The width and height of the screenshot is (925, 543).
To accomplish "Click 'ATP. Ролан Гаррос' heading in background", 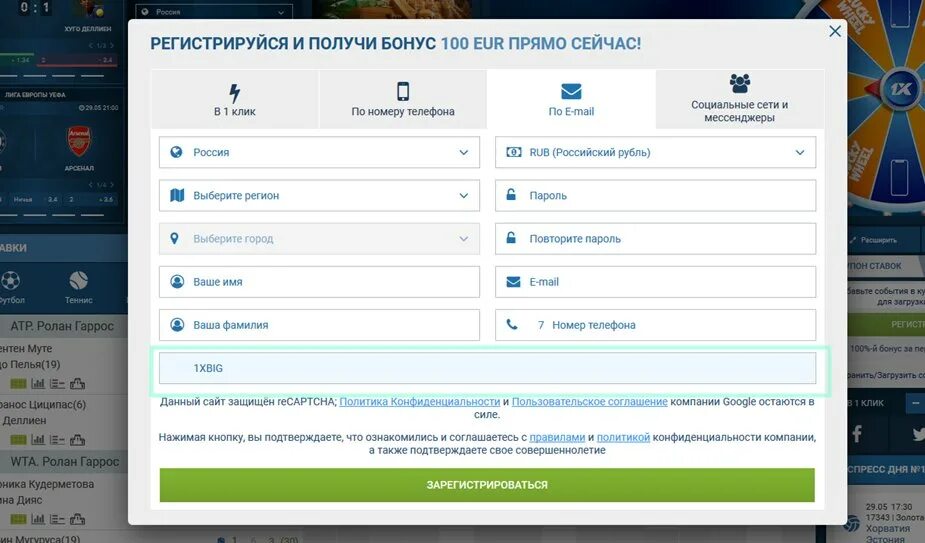I will [62, 326].
